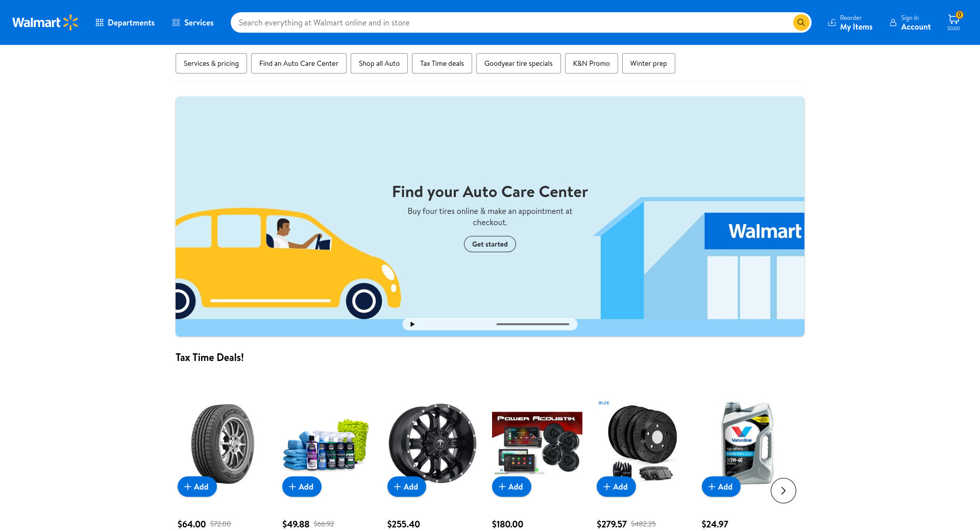Open the Services menu
Viewport: 980px width, 531px height.
click(193, 22)
